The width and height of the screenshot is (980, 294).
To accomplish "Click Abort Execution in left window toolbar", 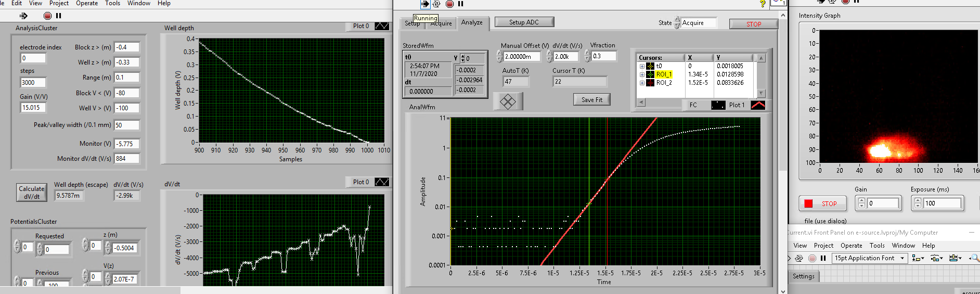I will point(47,16).
